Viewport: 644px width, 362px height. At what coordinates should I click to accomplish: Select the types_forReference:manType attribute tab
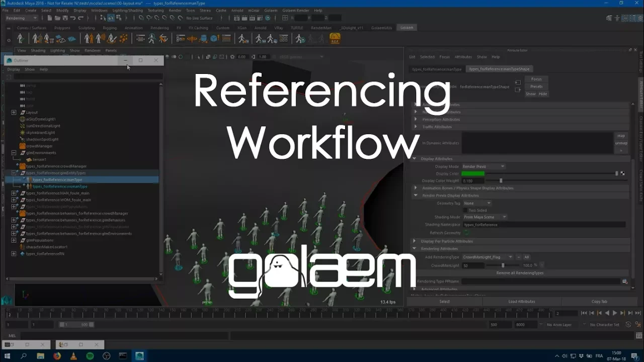[436, 69]
